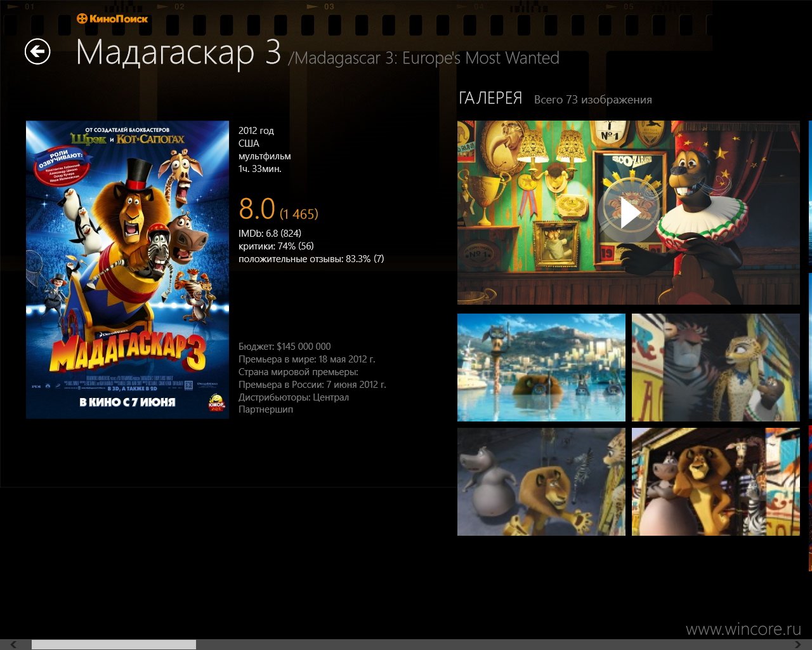
Task: Click the 'Мадагаскар 3' page title
Action: tap(178, 52)
